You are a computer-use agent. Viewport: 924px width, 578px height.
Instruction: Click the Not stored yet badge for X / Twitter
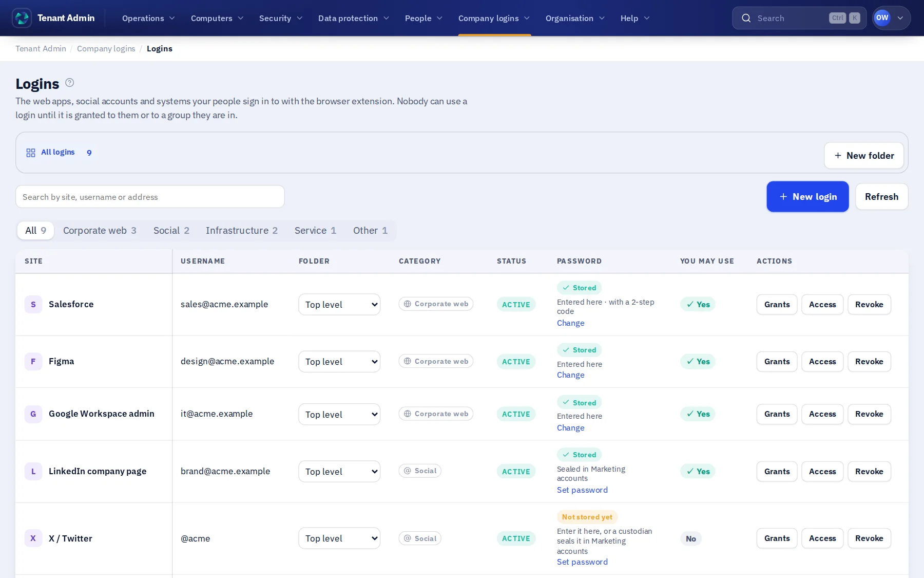point(587,517)
